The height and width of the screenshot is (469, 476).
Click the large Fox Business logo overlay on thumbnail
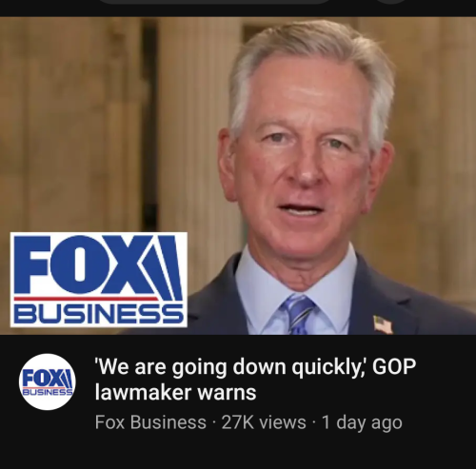(99, 280)
